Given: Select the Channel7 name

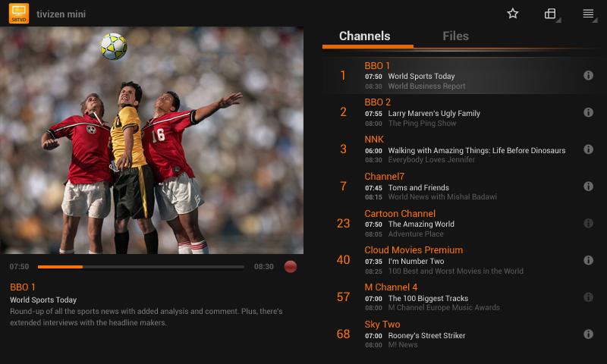Looking at the screenshot, I should (x=384, y=177).
